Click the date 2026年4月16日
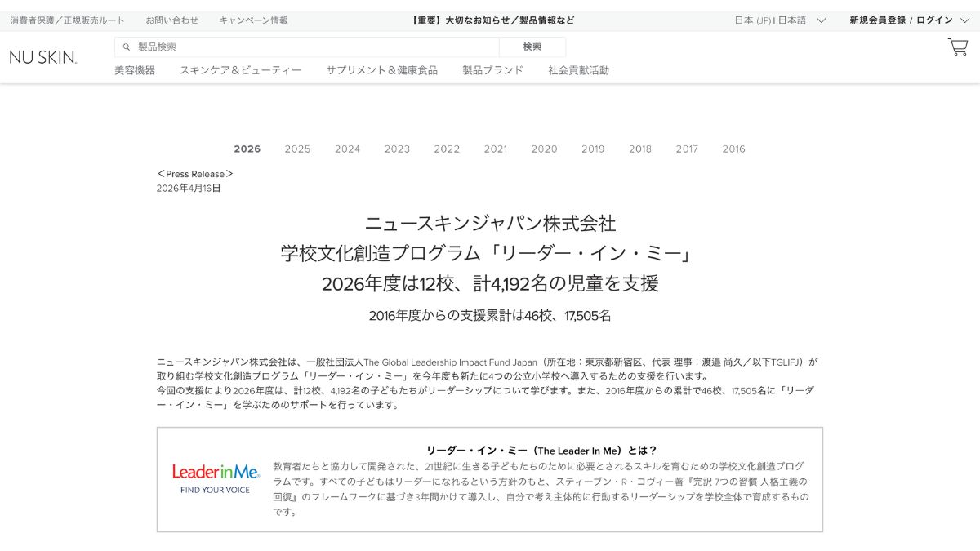This screenshot has width=980, height=551. pyautogui.click(x=189, y=188)
